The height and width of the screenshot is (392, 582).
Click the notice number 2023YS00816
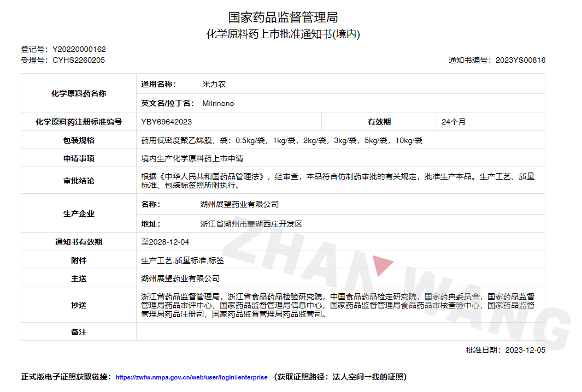pyautogui.click(x=520, y=61)
